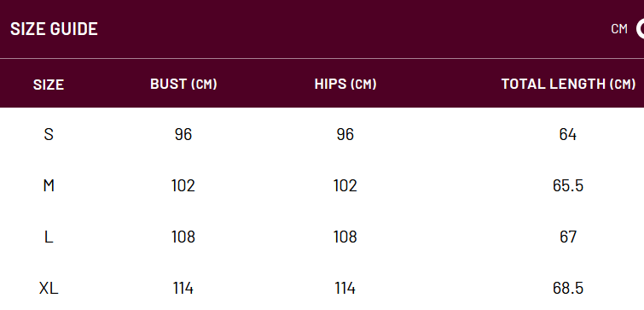Click total length value 64
Viewport: 644px width, 310px height.
[568, 134]
